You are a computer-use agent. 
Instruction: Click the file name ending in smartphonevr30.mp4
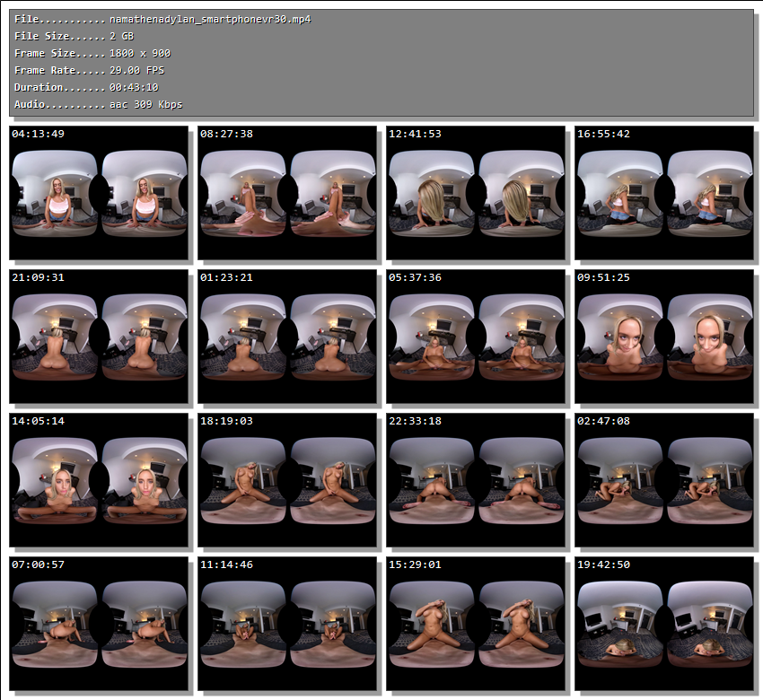coord(210,20)
